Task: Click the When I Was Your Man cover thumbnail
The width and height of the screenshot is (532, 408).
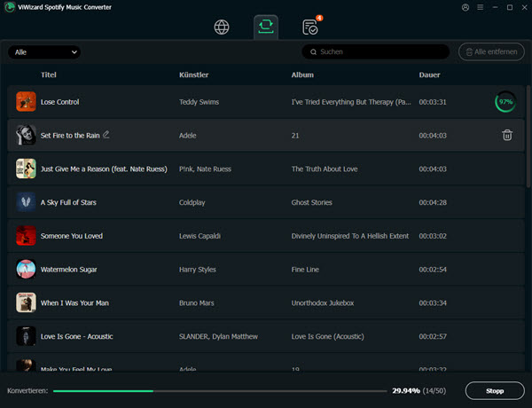Action: pos(26,302)
